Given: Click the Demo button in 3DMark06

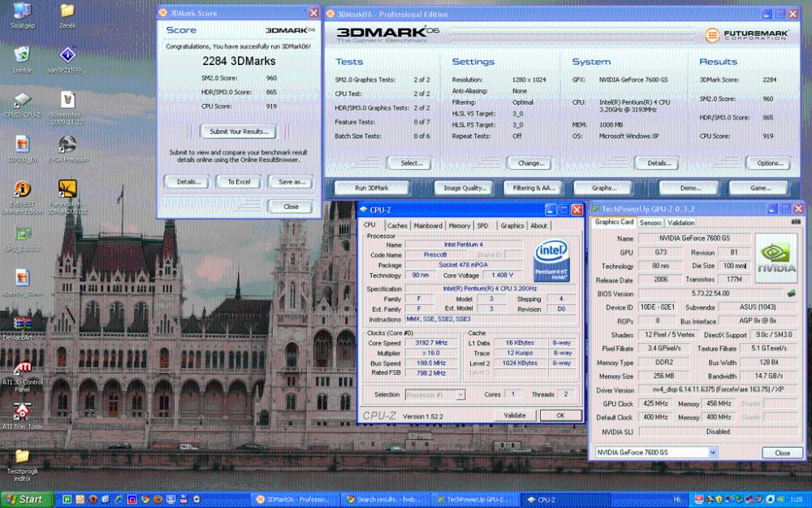Looking at the screenshot, I should click(689, 188).
